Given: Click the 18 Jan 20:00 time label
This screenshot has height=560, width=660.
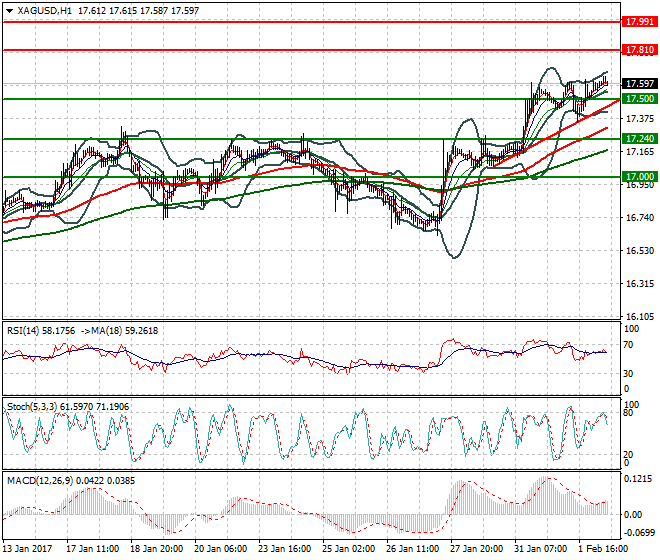Looking at the screenshot, I should [x=157, y=549].
